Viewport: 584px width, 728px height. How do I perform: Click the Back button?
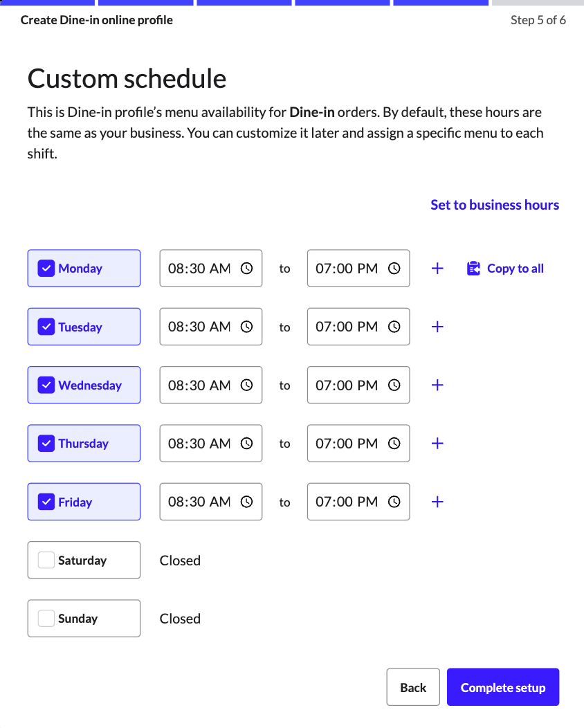click(413, 687)
